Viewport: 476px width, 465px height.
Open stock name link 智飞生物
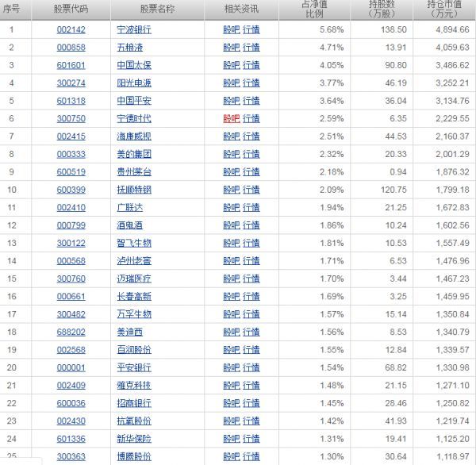click(134, 243)
